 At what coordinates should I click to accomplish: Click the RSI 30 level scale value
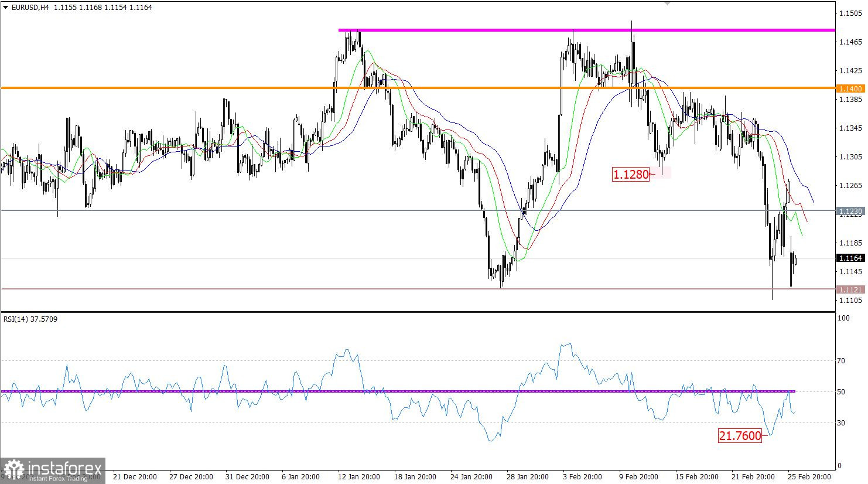pyautogui.click(x=841, y=423)
